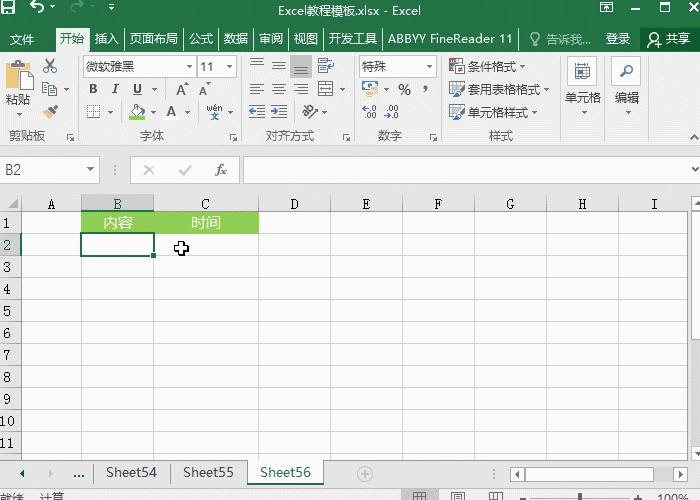Apply comma style
Image resolution: width=700 pixels, height=500 pixels.
pos(425,89)
